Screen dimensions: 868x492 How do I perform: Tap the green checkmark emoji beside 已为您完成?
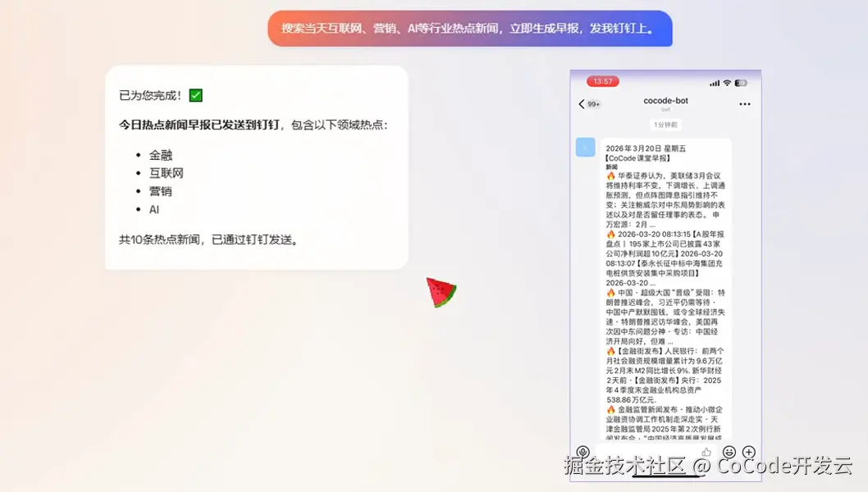pos(194,94)
